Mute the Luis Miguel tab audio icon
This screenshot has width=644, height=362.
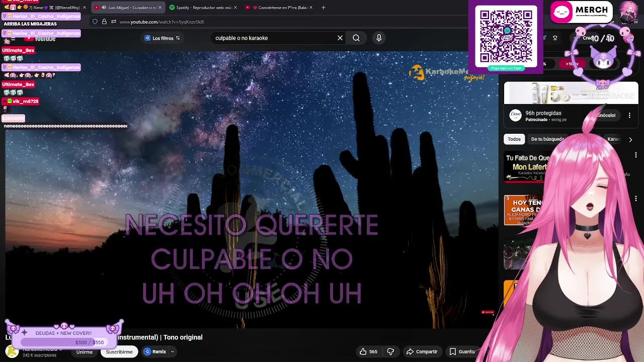click(104, 8)
